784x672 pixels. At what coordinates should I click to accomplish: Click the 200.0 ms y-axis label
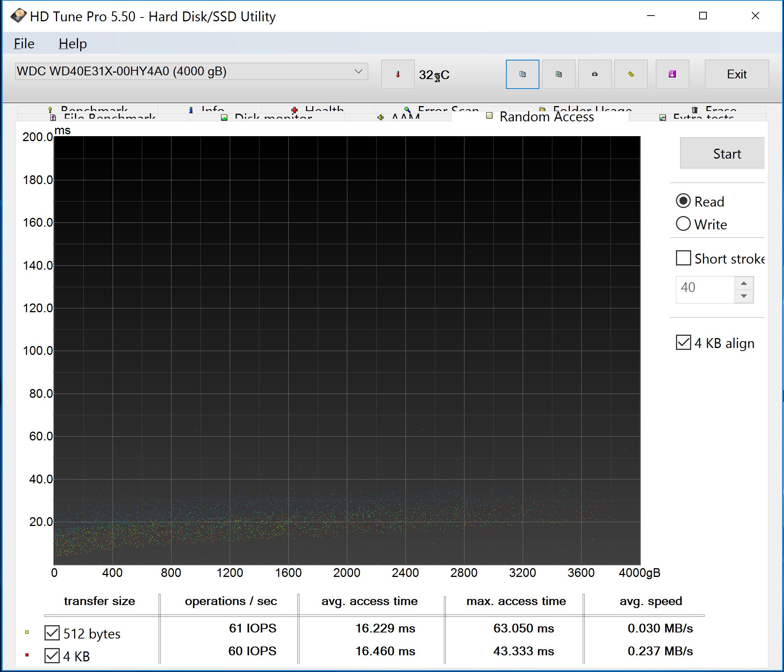pos(38,137)
